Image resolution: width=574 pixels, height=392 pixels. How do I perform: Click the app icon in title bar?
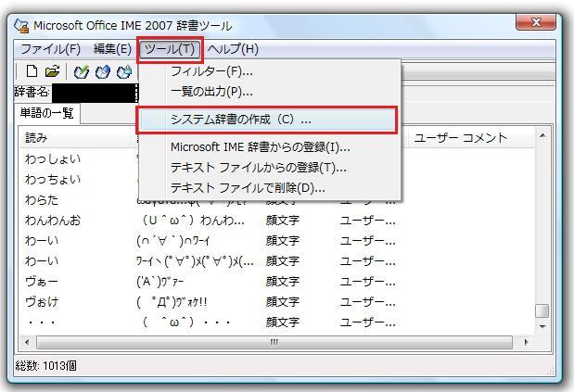click(x=22, y=26)
